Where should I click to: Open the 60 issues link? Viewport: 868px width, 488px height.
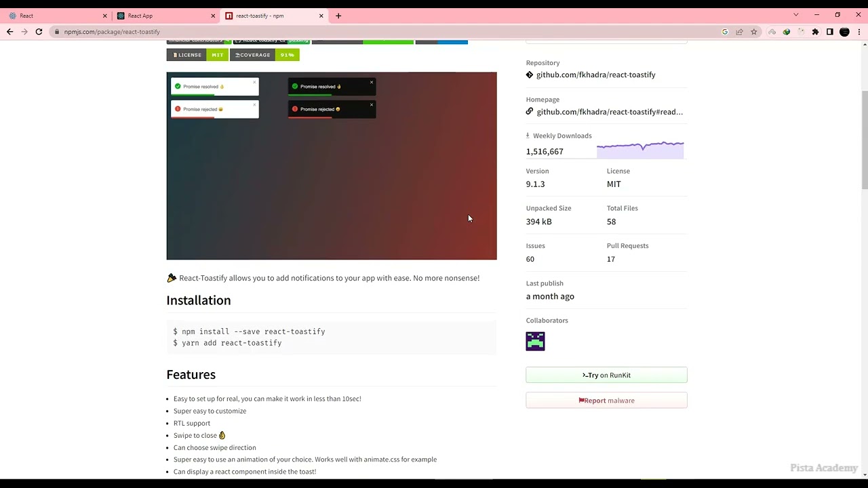pos(530,259)
